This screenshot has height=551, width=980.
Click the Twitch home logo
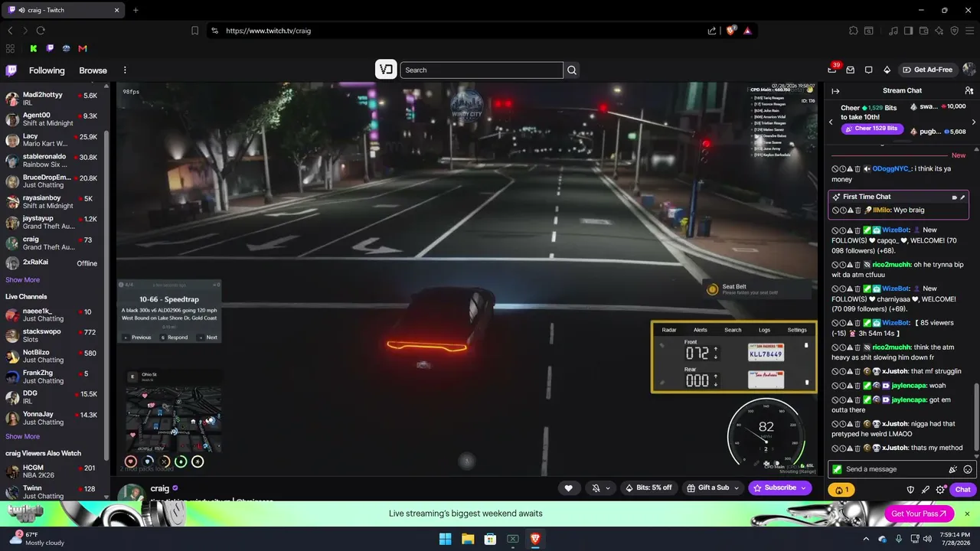point(11,70)
